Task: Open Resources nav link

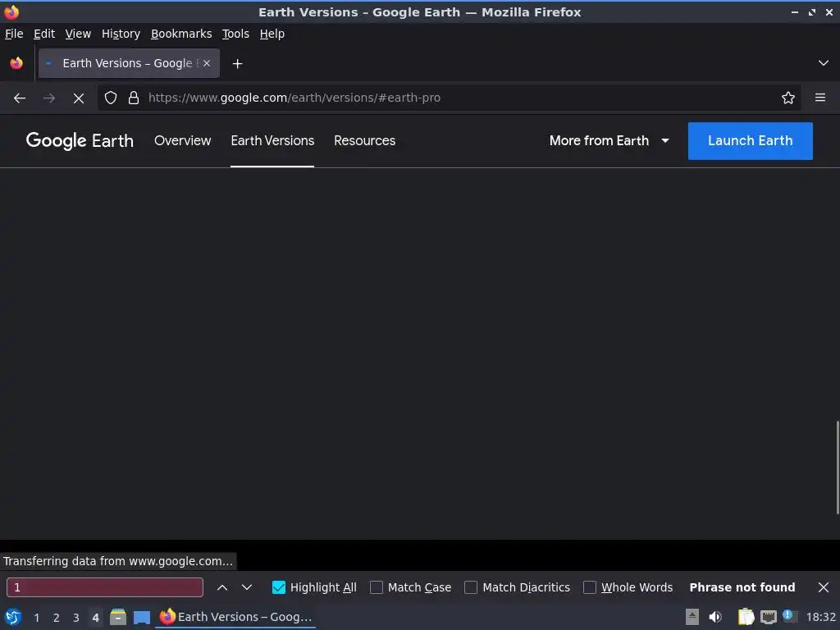Action: tap(365, 141)
